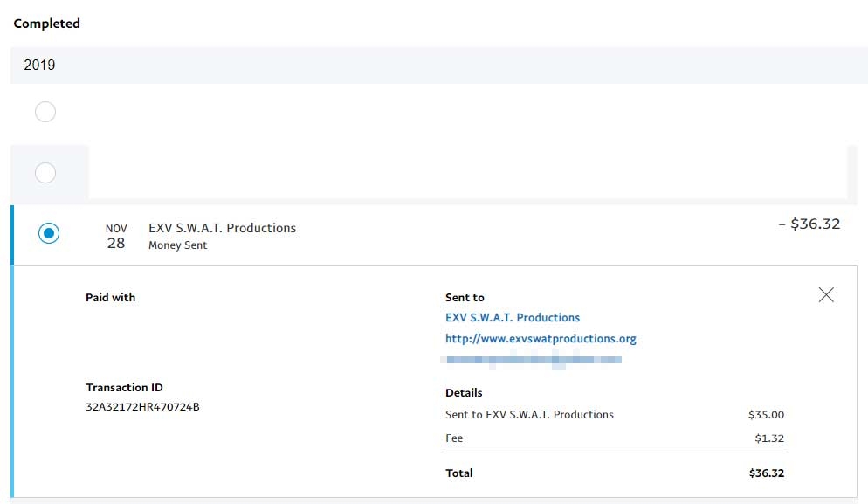The image size is (868, 504).
Task: Click the Completed heading
Action: (x=46, y=24)
